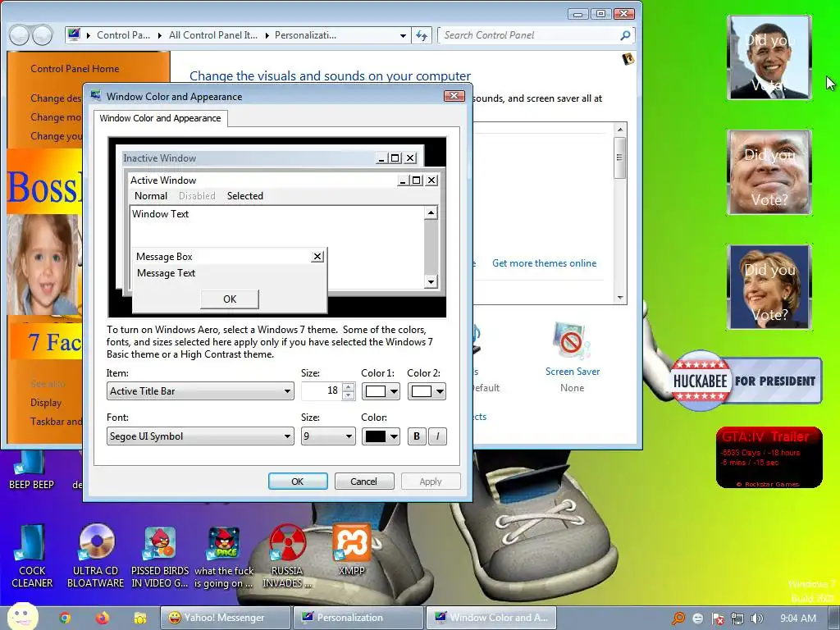Switch to Yahoo! Messenger taskbar button
This screenshot has height=630, width=840.
[x=226, y=618]
